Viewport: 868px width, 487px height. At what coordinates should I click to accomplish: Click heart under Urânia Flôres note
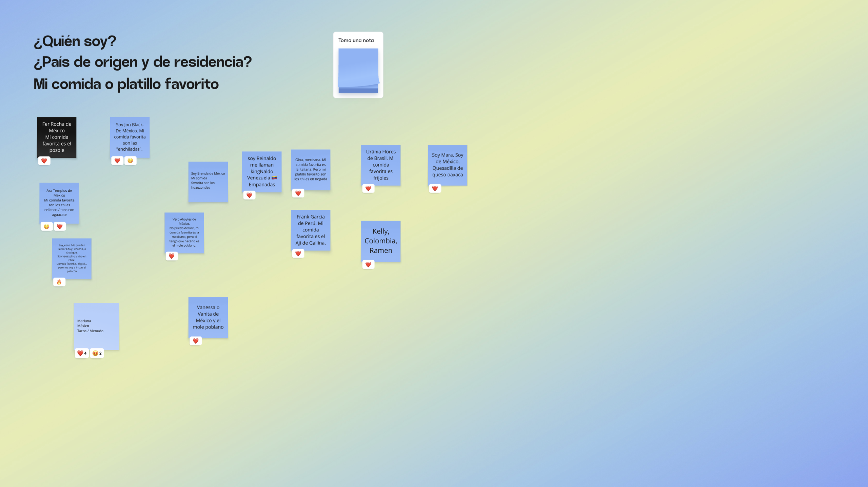368,189
